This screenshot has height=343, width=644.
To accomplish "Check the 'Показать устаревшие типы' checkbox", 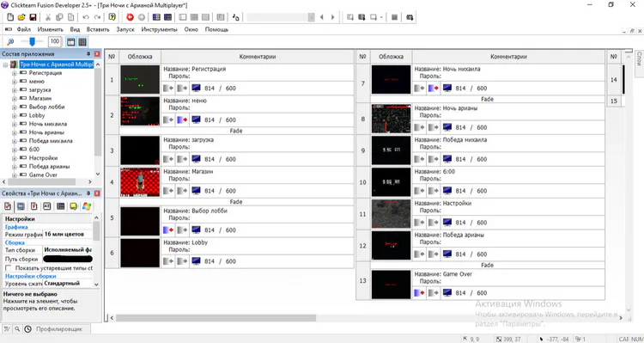I will [x=8, y=267].
